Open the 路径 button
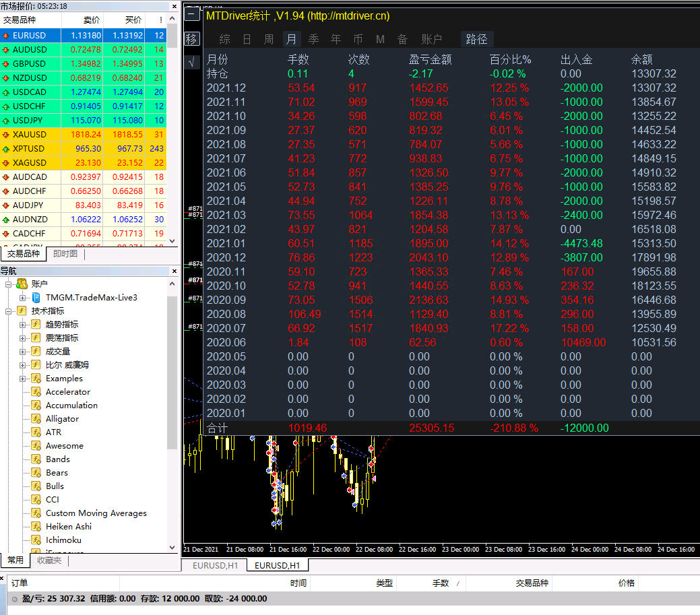The width and height of the screenshot is (700, 615). pos(477,39)
